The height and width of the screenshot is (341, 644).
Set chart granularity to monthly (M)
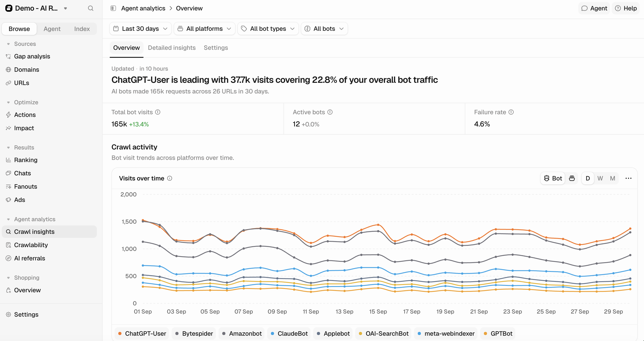click(613, 178)
